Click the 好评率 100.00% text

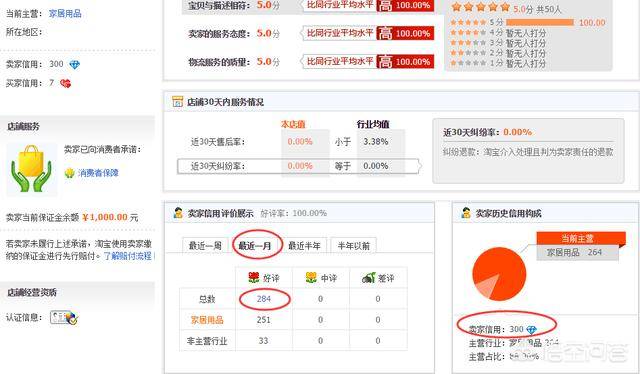(293, 213)
